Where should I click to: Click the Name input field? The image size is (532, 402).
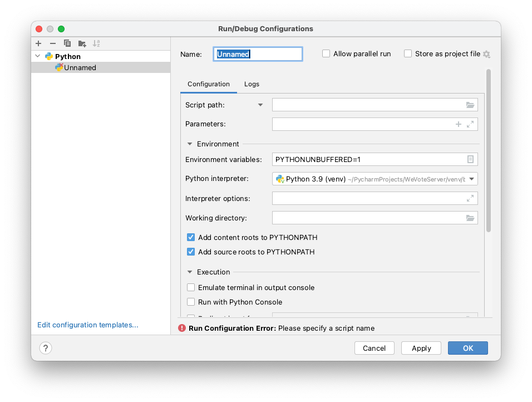[258, 54]
